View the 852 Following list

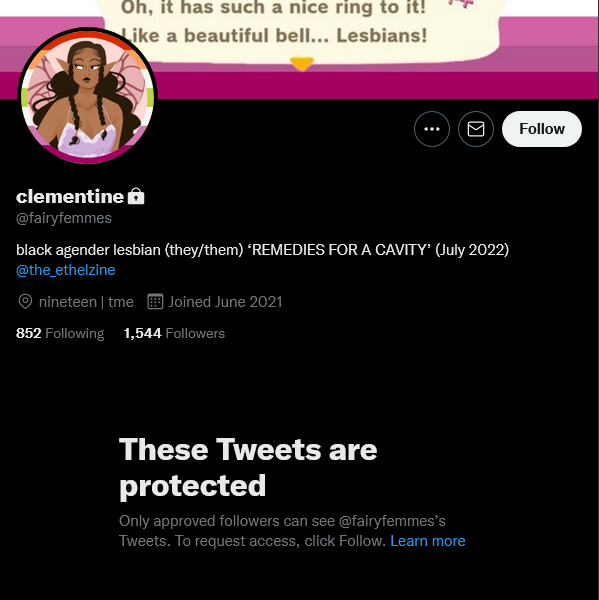click(60, 333)
